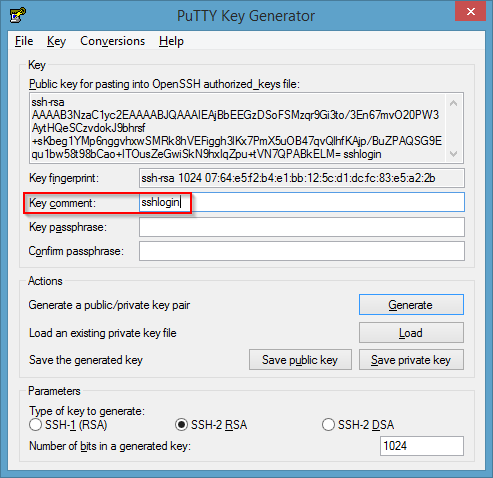Open the Key menu
The width and height of the screenshot is (493, 478).
(x=56, y=41)
